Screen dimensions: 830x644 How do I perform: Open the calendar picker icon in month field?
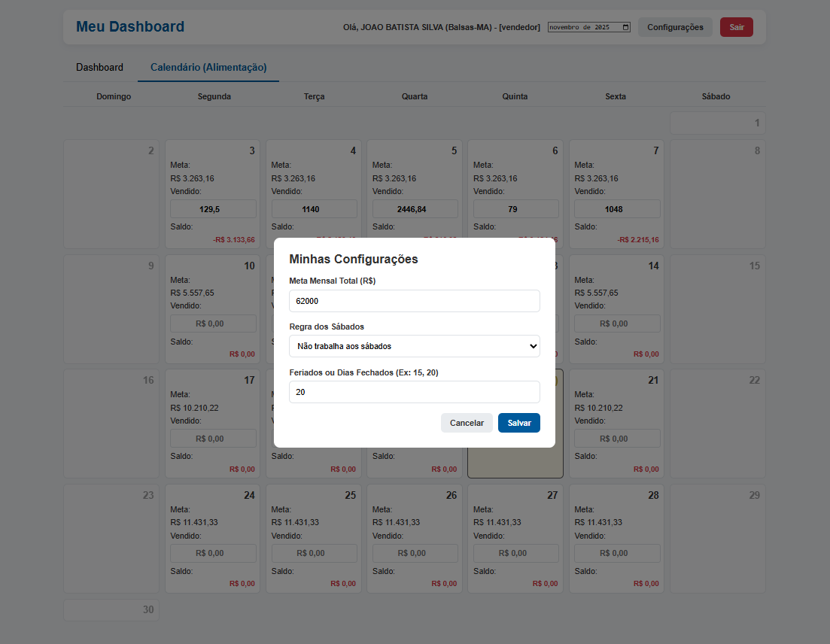tap(626, 27)
